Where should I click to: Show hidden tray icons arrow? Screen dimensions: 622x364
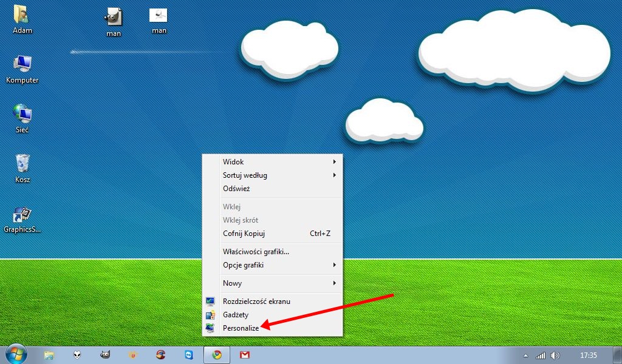[525, 356]
